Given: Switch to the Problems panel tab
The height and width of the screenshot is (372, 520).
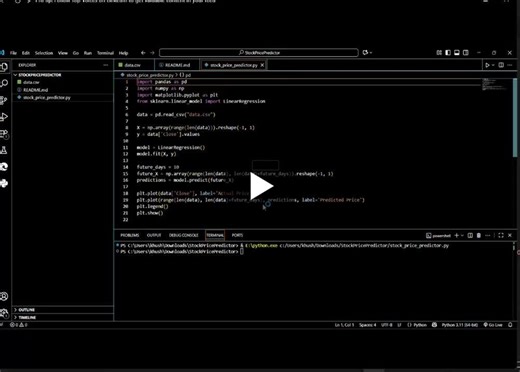Looking at the screenshot, I should [130, 235].
